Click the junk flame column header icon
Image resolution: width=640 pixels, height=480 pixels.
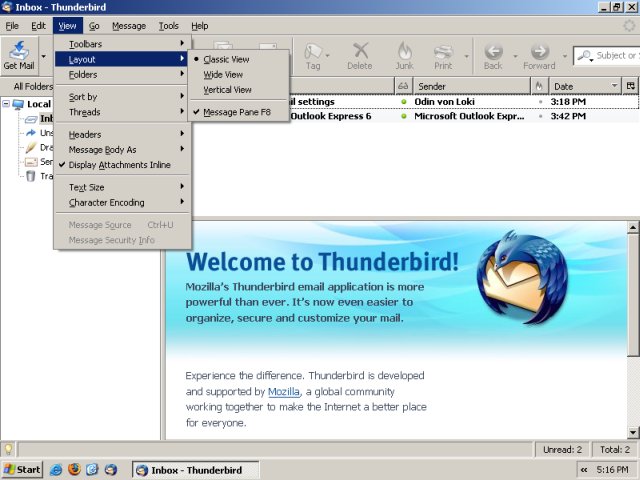[x=539, y=86]
